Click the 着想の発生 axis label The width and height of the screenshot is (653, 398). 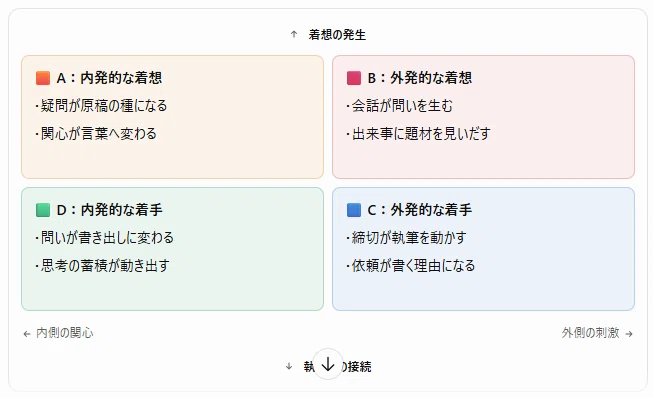[x=337, y=35]
